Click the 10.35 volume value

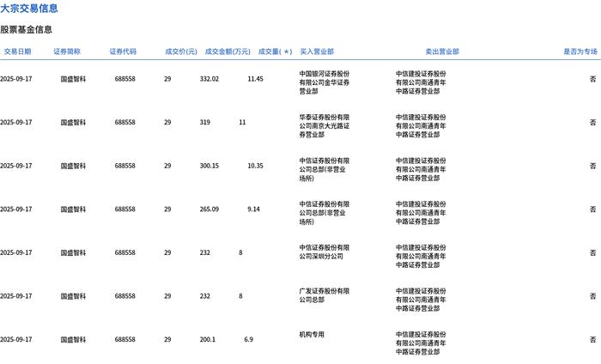(x=255, y=166)
